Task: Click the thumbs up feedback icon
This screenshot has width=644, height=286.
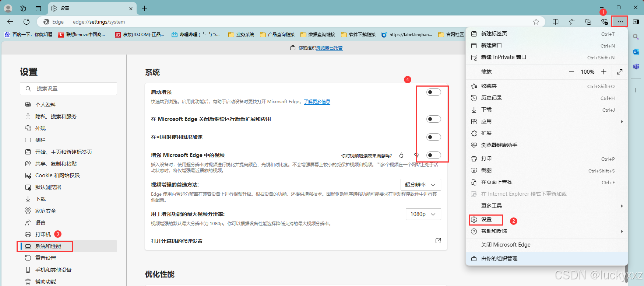Action: click(401, 155)
